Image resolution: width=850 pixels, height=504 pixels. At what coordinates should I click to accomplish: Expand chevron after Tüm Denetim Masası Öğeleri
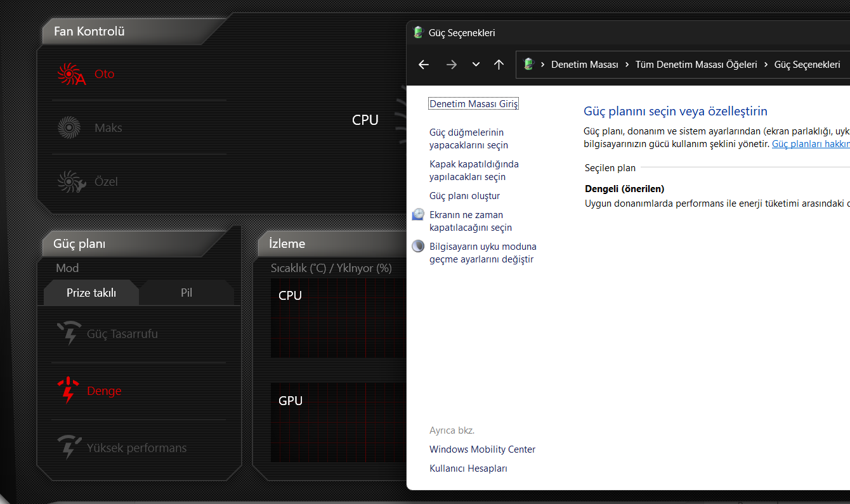pos(766,65)
